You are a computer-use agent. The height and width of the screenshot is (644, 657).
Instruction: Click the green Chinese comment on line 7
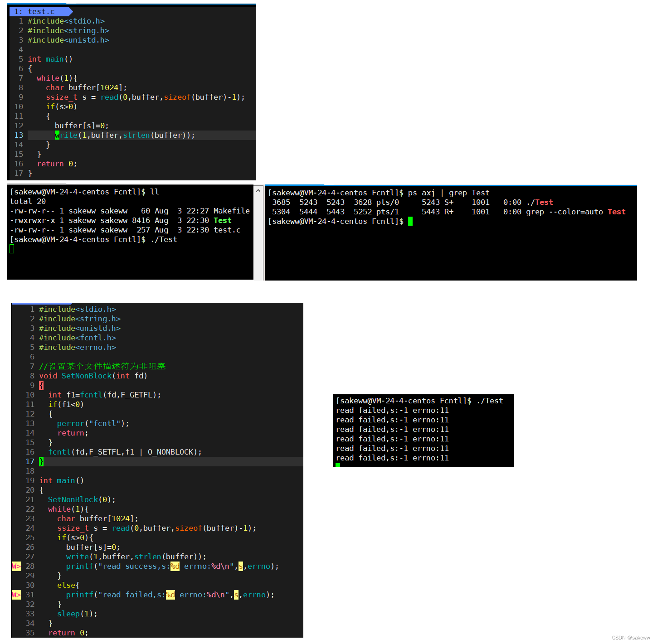click(x=102, y=366)
